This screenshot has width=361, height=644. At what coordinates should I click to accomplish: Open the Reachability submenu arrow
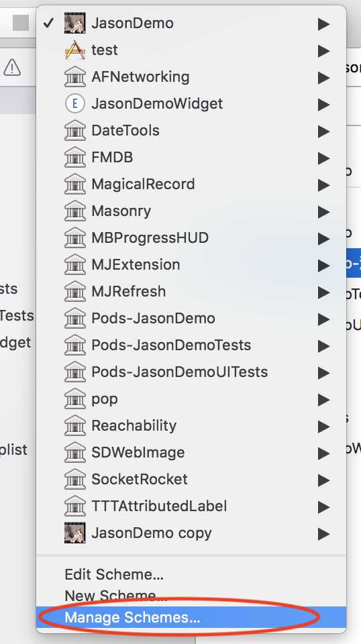click(323, 427)
